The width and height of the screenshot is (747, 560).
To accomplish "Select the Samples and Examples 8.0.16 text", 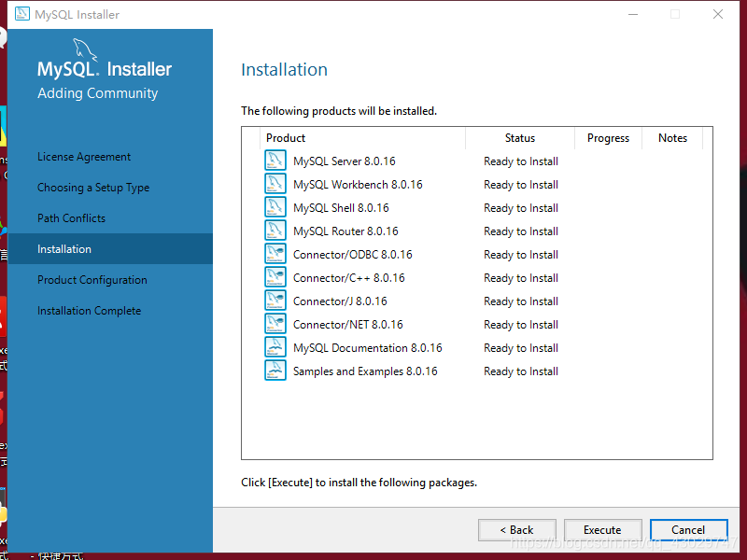I will tap(365, 371).
